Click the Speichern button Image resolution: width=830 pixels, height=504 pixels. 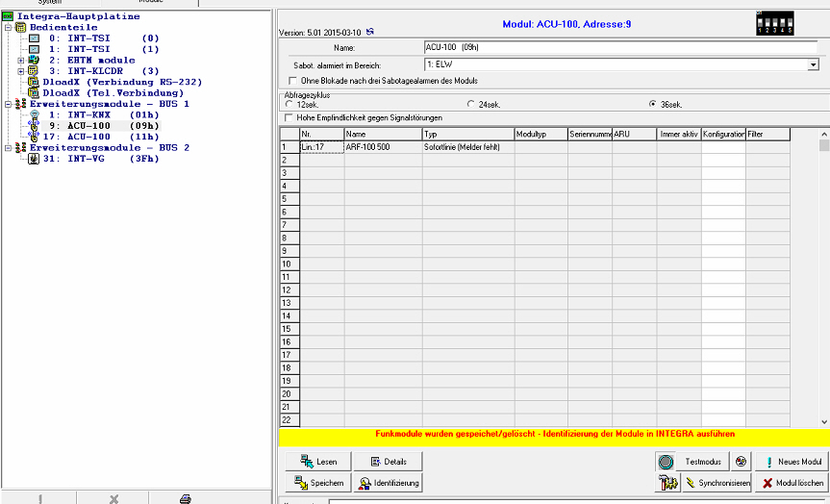tap(318, 483)
